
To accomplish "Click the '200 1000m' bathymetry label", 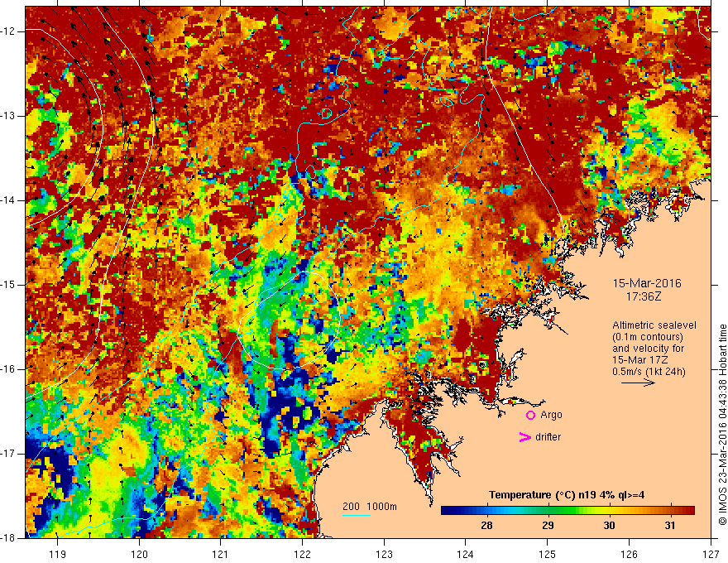I will pos(370,507).
